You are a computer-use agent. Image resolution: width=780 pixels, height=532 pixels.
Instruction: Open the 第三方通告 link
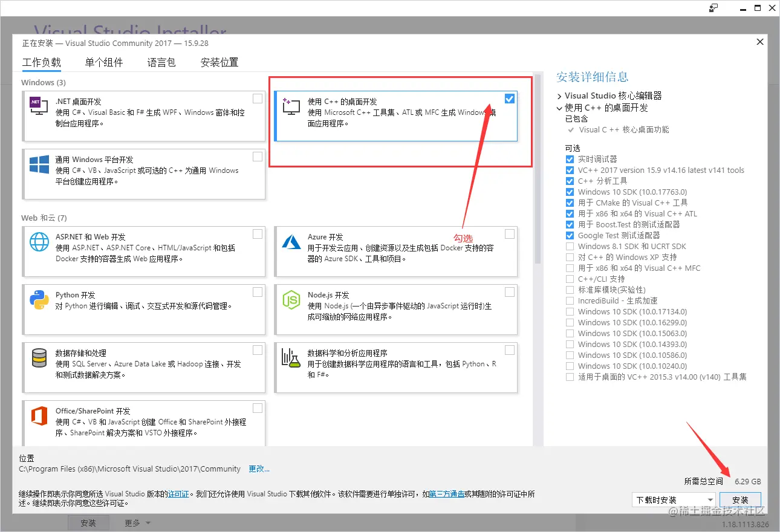click(x=447, y=494)
